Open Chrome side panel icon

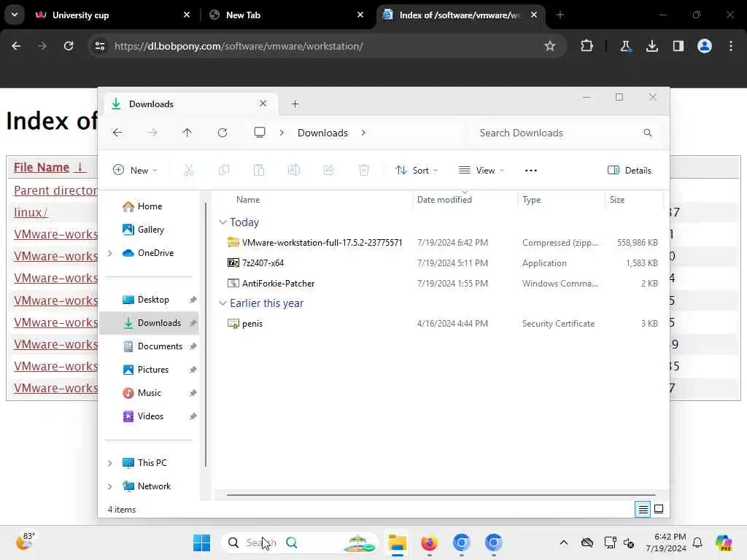(678, 46)
